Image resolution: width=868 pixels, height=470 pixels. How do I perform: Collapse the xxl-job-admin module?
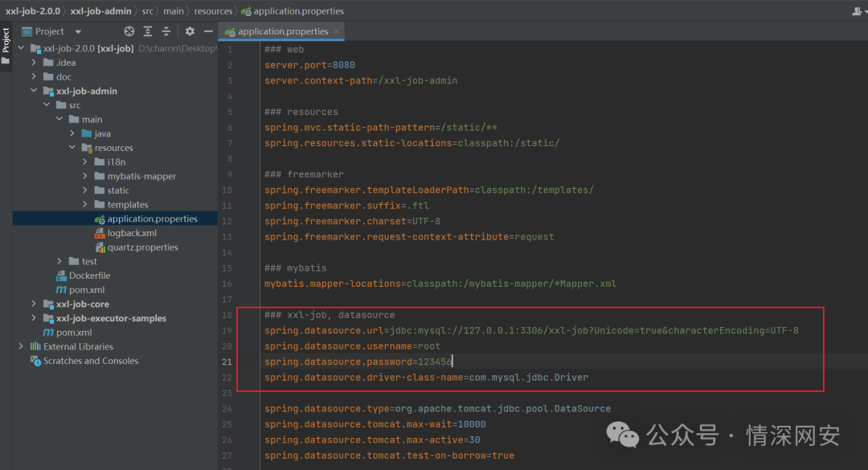pos(34,91)
